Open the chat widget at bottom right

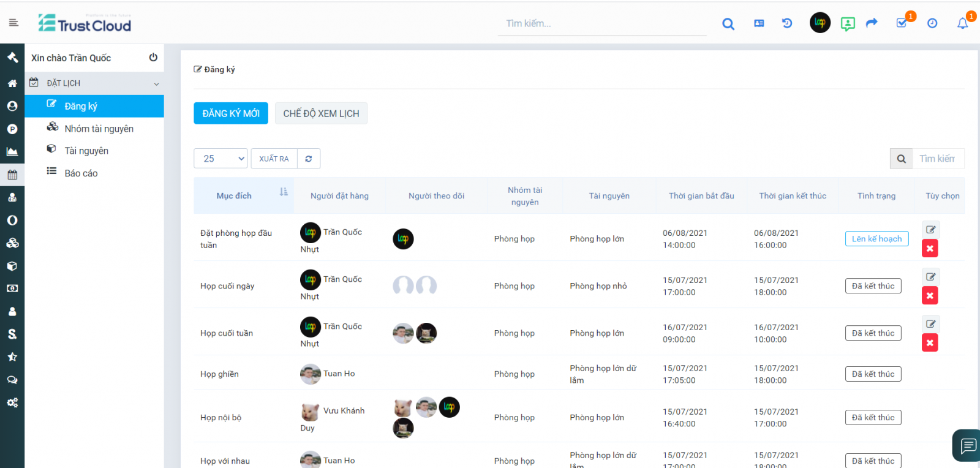coord(968,445)
